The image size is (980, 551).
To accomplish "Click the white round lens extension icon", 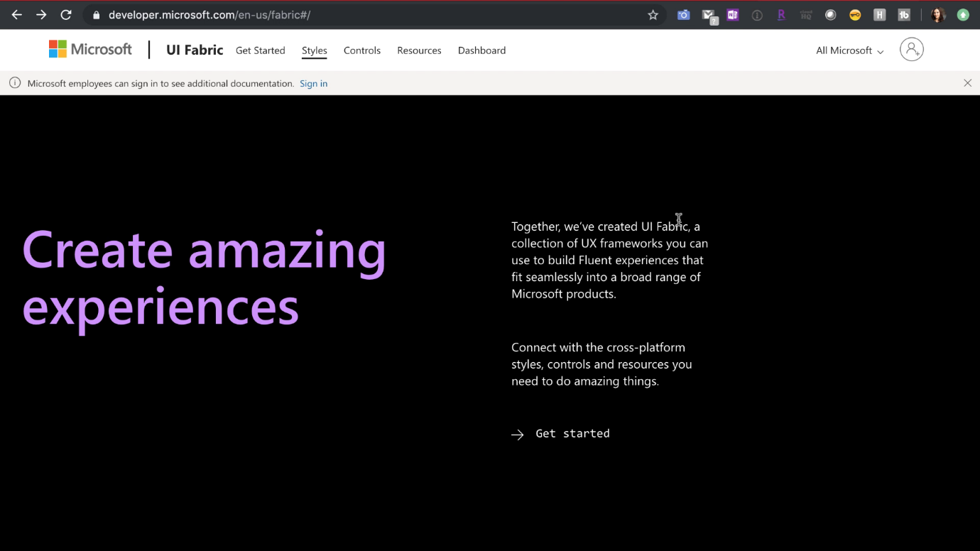I will click(x=831, y=15).
